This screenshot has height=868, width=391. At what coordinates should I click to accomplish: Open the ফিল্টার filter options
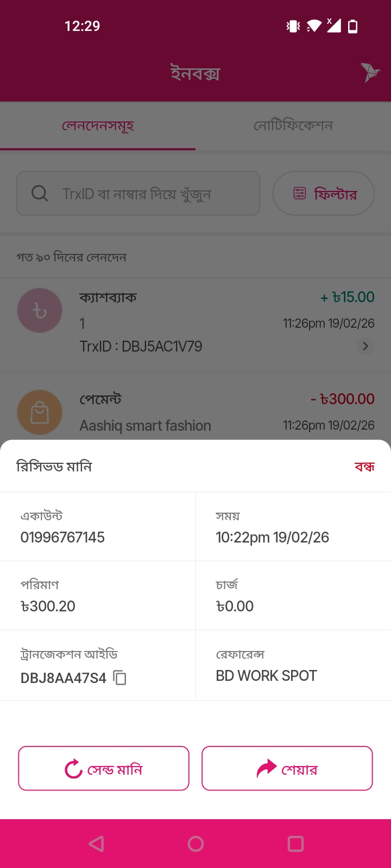pos(324,194)
